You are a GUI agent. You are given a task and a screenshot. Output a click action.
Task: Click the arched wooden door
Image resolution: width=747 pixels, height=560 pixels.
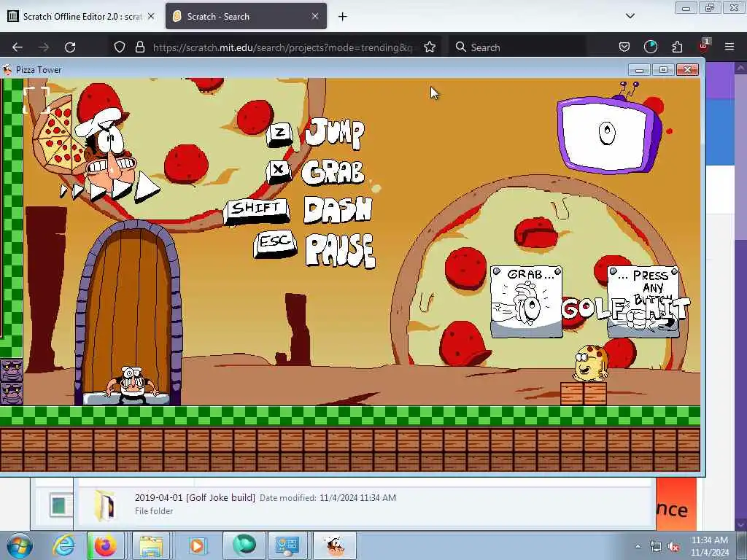click(x=128, y=312)
